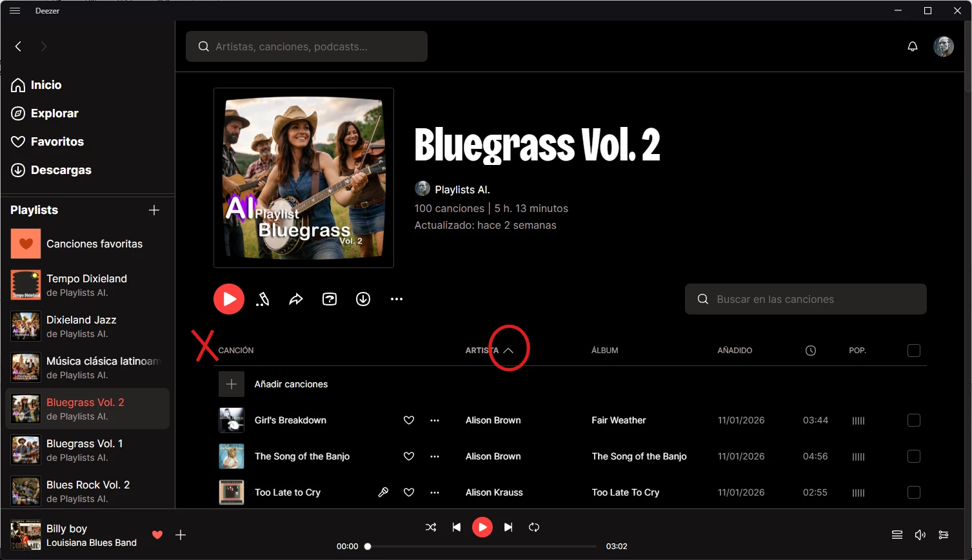Open the Playlists AI. creator link
This screenshot has height=560, width=972.
(462, 189)
